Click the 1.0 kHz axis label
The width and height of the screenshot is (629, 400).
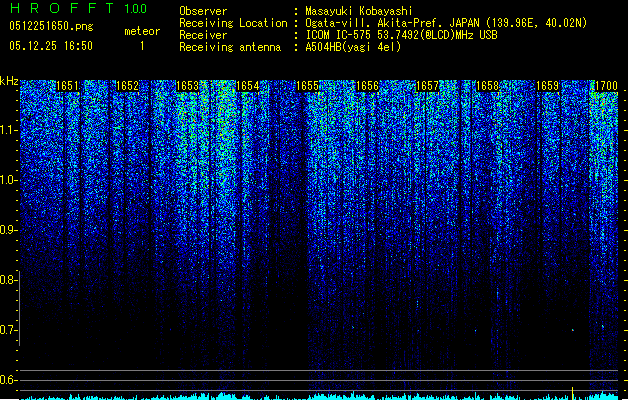click(9, 180)
